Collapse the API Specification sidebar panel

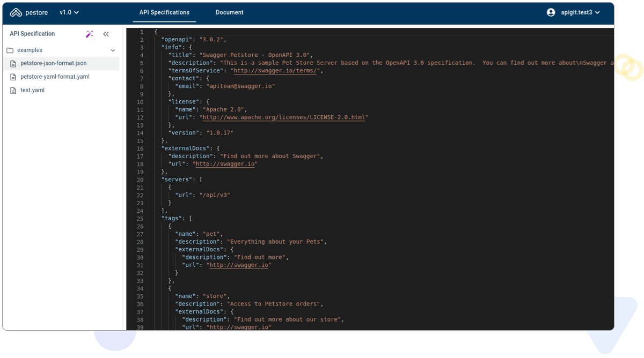pyautogui.click(x=106, y=34)
